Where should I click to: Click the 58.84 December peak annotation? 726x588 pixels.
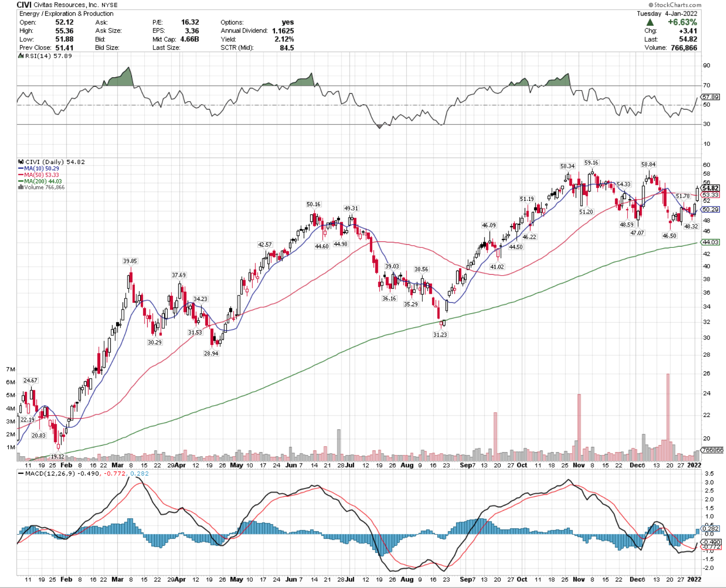pos(648,164)
